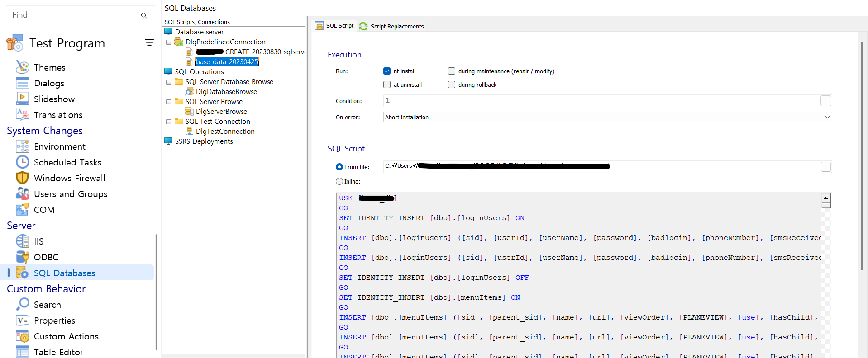Open the Custom Actions gear icon
The image size is (868, 358).
pyautogui.click(x=22, y=336)
